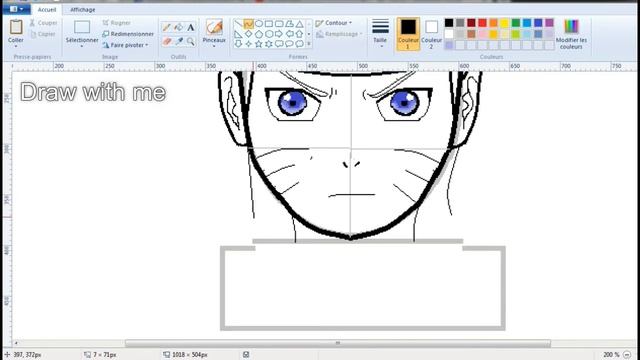Click the Sélectionner rectangle icon
Screen dimensions: 640x360
click(82, 27)
